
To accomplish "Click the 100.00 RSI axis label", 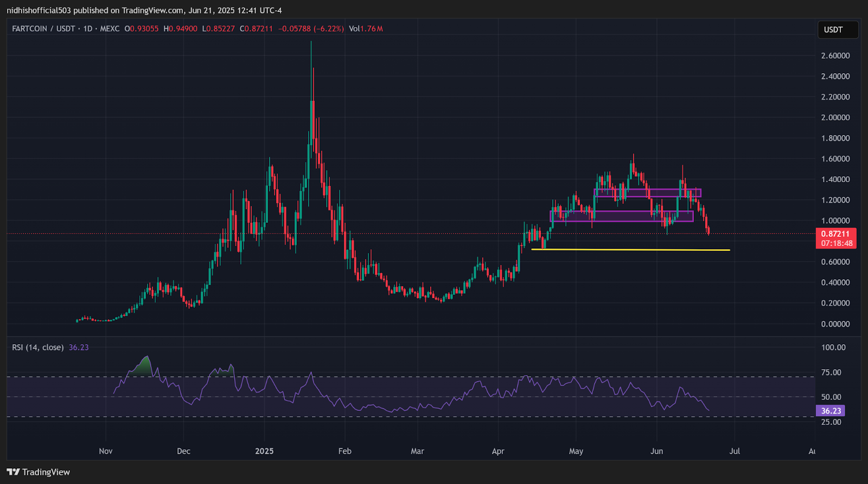I will pos(833,347).
